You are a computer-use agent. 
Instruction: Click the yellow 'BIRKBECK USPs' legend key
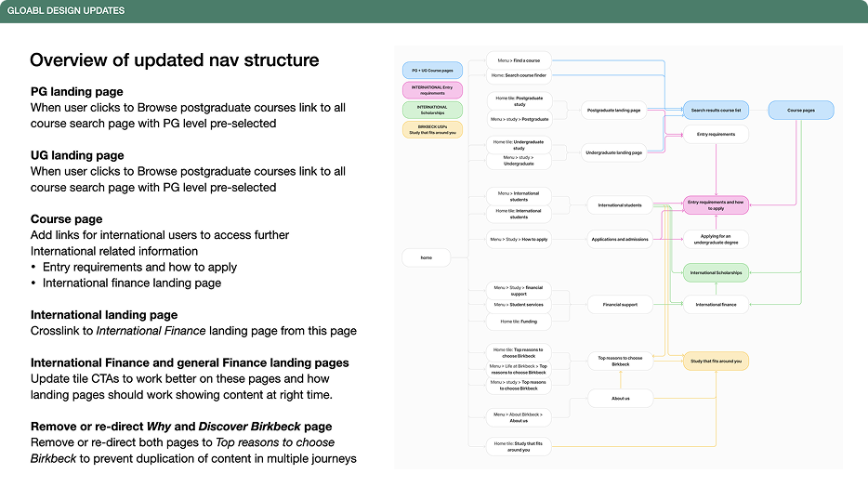pos(432,129)
